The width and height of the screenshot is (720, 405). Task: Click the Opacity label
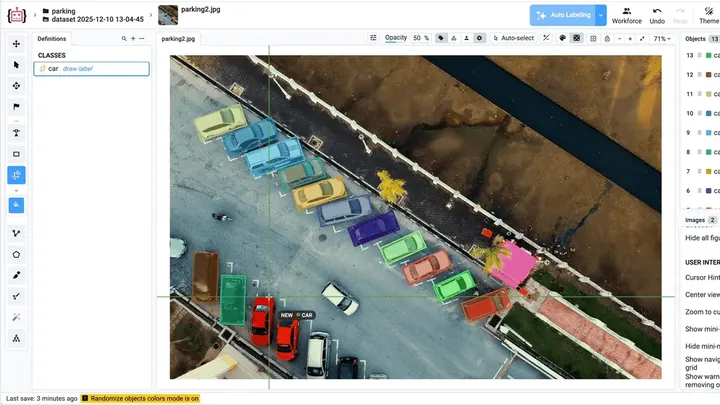pos(396,38)
